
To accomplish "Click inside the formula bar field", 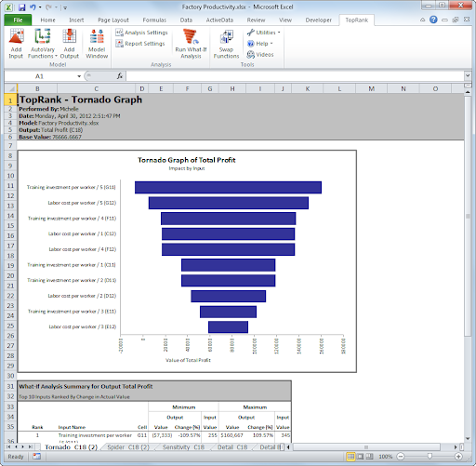I will [x=295, y=76].
